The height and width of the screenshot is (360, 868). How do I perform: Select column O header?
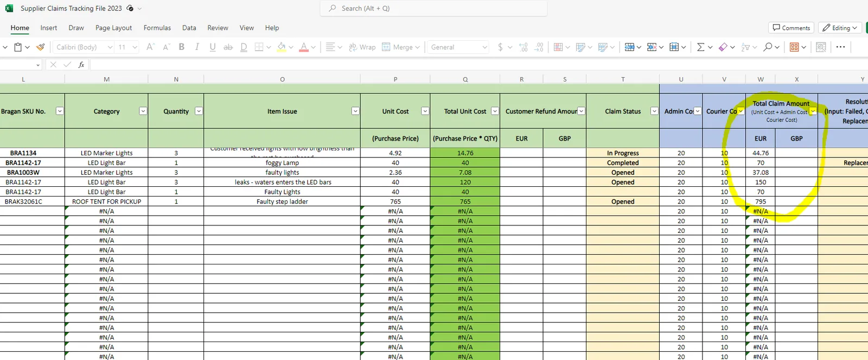[282, 79]
